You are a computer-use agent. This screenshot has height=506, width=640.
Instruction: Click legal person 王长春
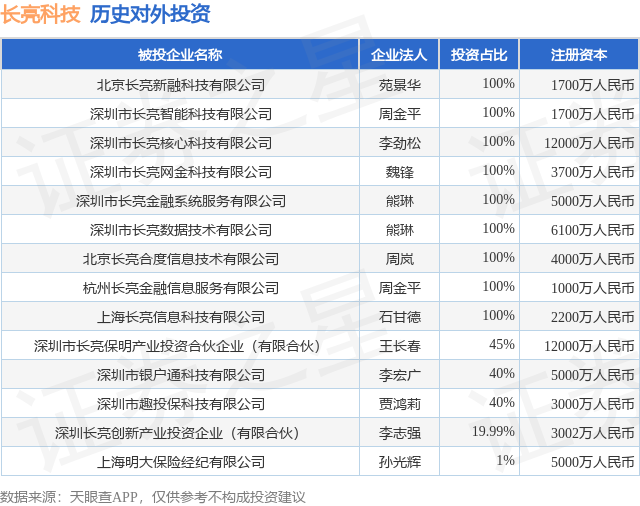pyautogui.click(x=400, y=346)
